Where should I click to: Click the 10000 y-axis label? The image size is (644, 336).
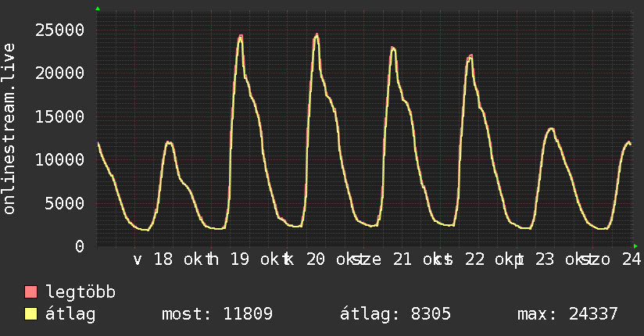(x=60, y=160)
